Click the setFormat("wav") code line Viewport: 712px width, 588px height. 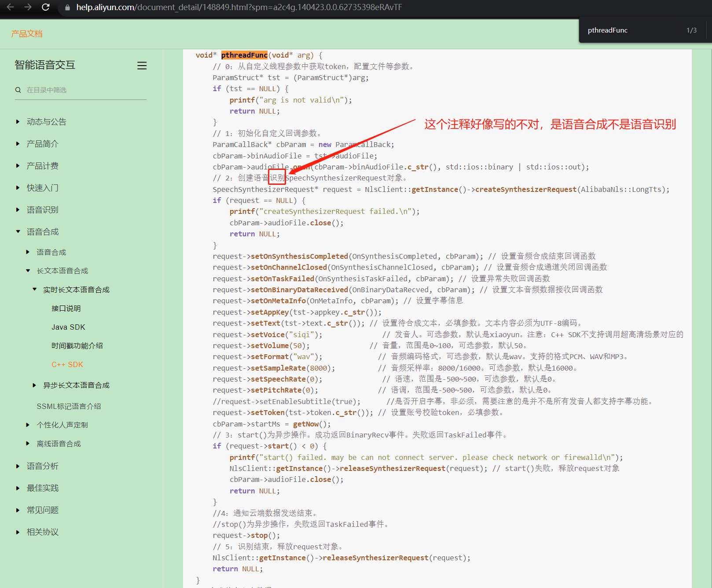(x=268, y=356)
